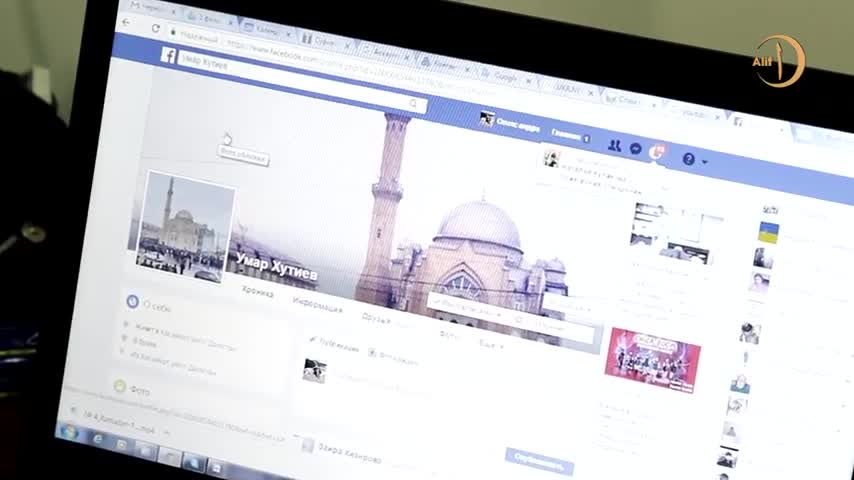Click the downloaded mp4 file in download bar
This screenshot has width=854, height=480.
click(118, 422)
